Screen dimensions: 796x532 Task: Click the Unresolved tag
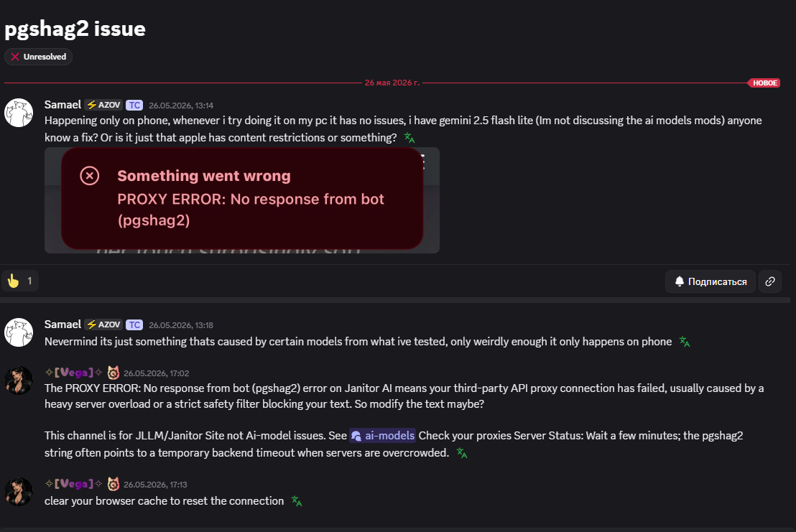pos(39,57)
